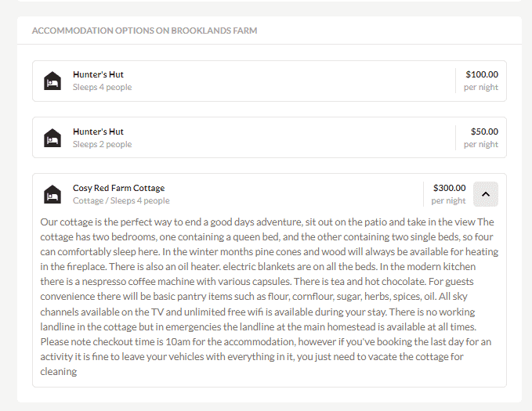Screen dimensions: 532x411
Task: Collapse the Cosy Red Farm Cottage details
Action: click(486, 194)
